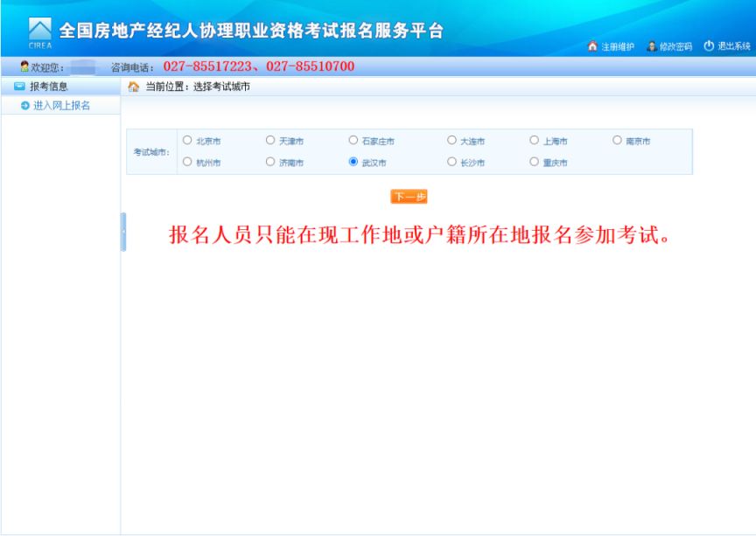Screen dimensions: 756x536
Task: Click the phone number 027-85510700
Action: 310,66
